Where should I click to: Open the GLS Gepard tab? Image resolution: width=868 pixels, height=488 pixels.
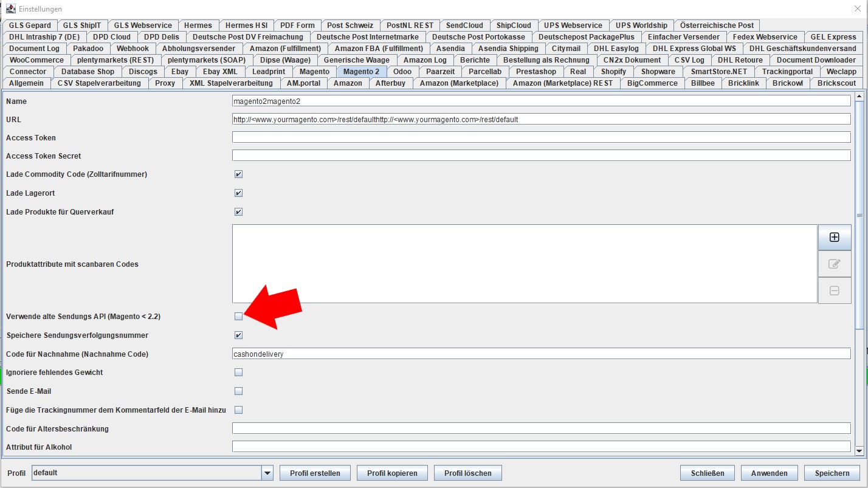(x=29, y=26)
